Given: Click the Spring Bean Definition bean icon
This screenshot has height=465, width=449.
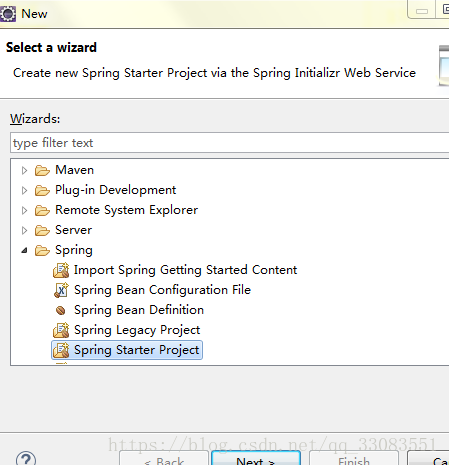Looking at the screenshot, I should pos(61,310).
